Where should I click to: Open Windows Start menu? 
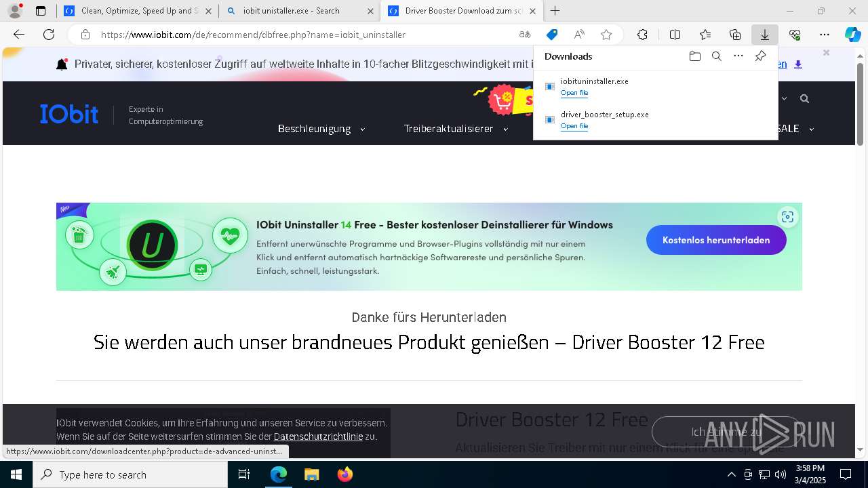tap(16, 474)
